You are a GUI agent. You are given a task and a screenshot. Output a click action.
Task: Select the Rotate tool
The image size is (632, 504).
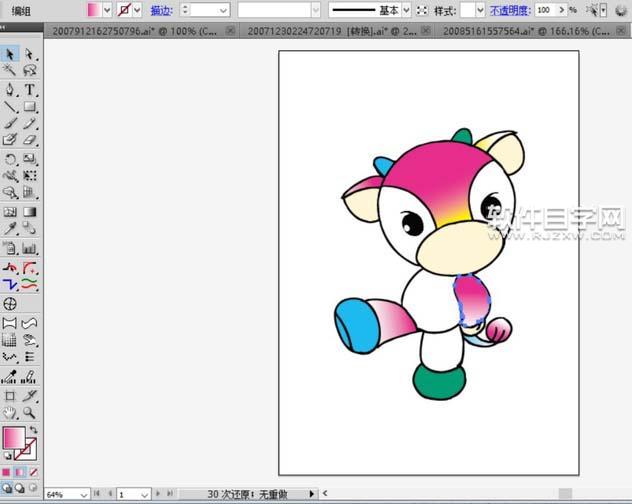click(x=10, y=159)
